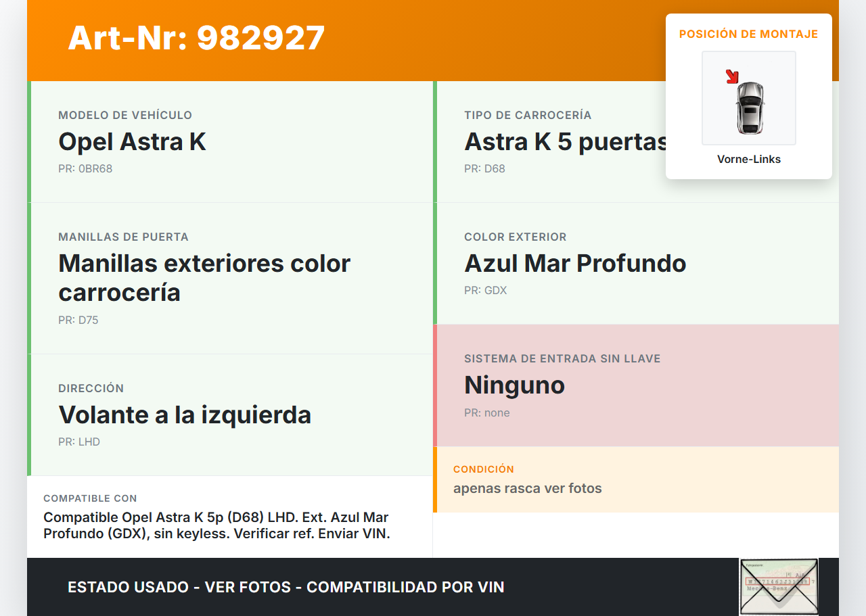The width and height of the screenshot is (866, 616).
Task: Click the 'COMPATIBLE CON' label
Action: [x=90, y=498]
